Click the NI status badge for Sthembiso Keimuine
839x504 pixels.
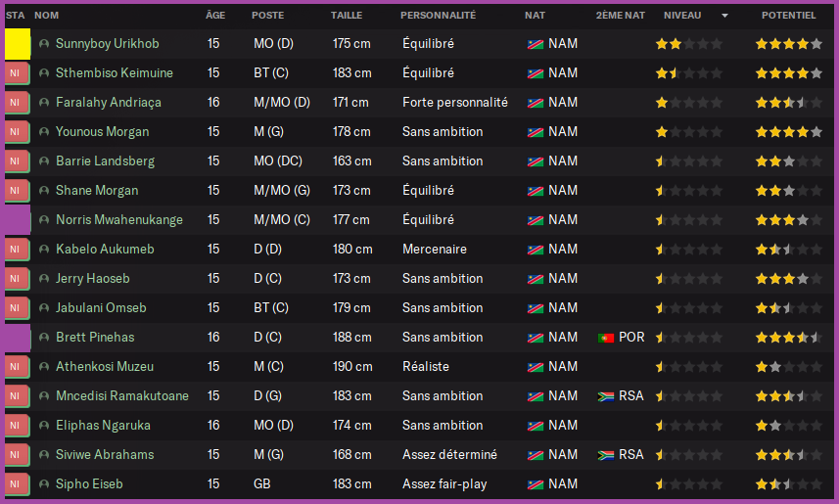(17, 73)
